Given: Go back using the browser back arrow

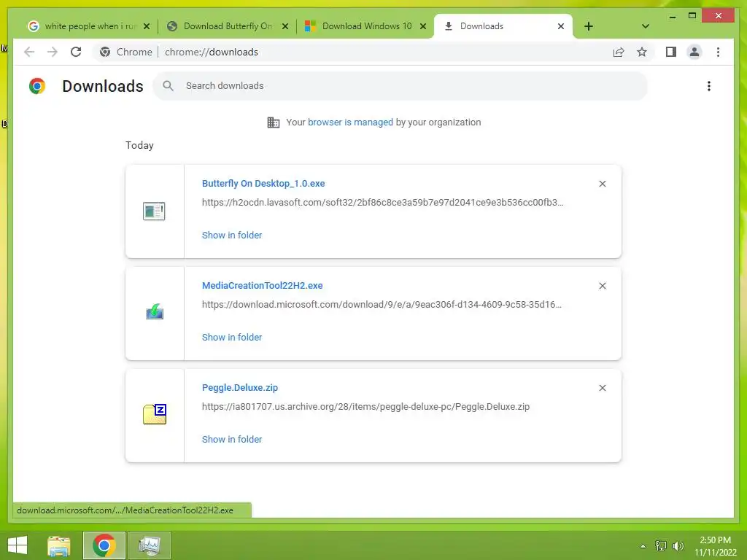Looking at the screenshot, I should click(x=29, y=52).
